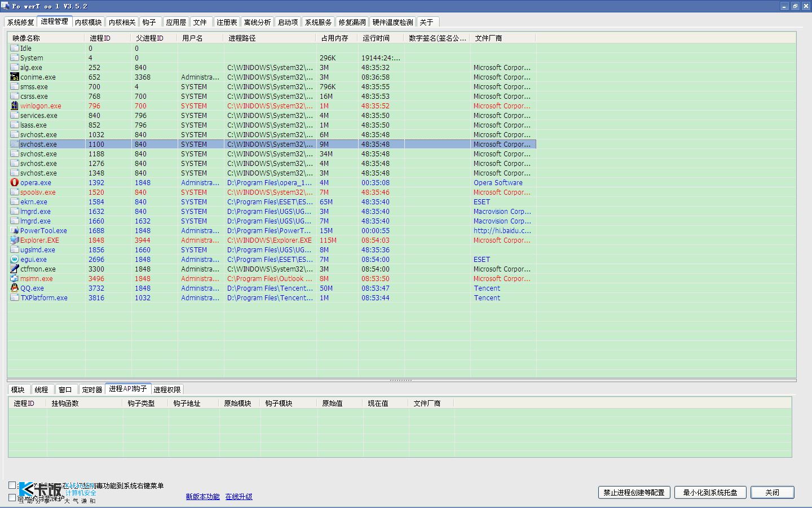Click the opera.exe red O icon

[15, 182]
